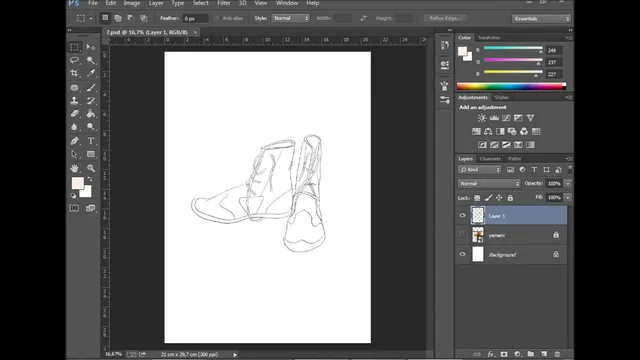This screenshot has height=360, width=640.
Task: Open the Opacity slider dropdown arrow
Action: (568, 184)
